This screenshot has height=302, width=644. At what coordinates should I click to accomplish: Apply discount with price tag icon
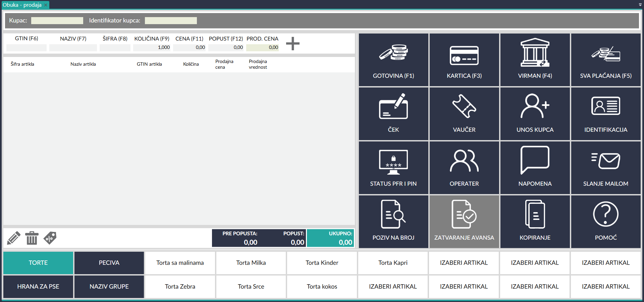(x=50, y=238)
